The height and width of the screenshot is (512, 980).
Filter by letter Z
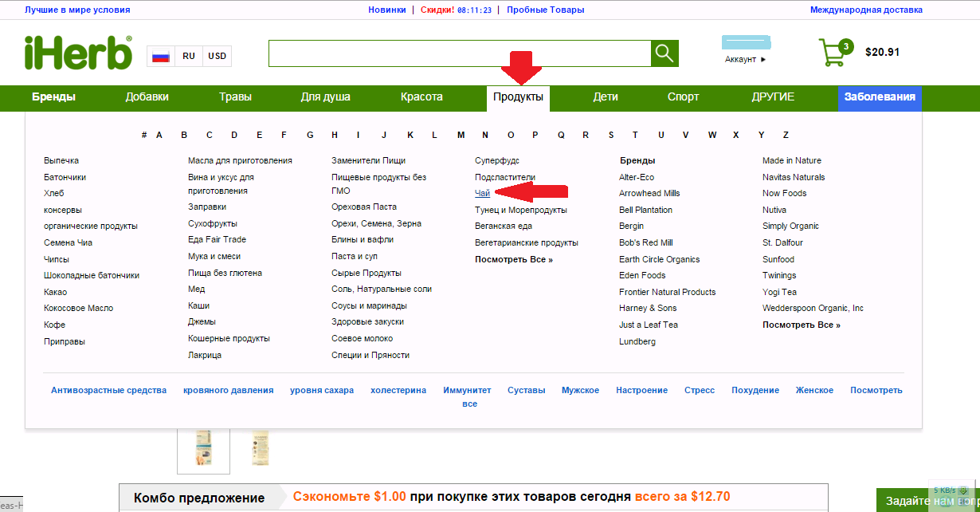[x=786, y=135]
